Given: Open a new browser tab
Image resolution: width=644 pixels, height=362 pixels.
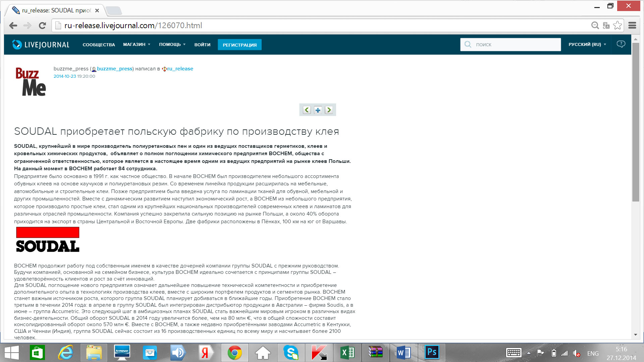Looking at the screenshot, I should 114,11.
